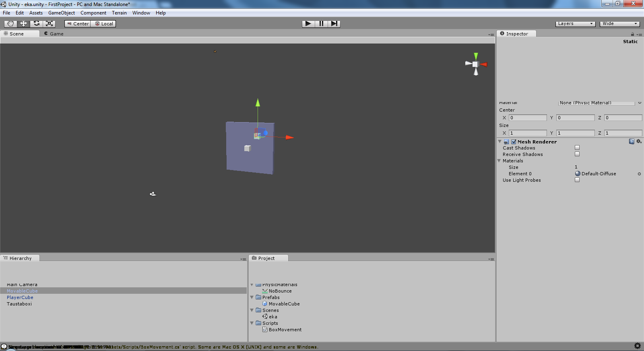
Task: Toggle Center pivot mode button
Action: click(x=77, y=24)
